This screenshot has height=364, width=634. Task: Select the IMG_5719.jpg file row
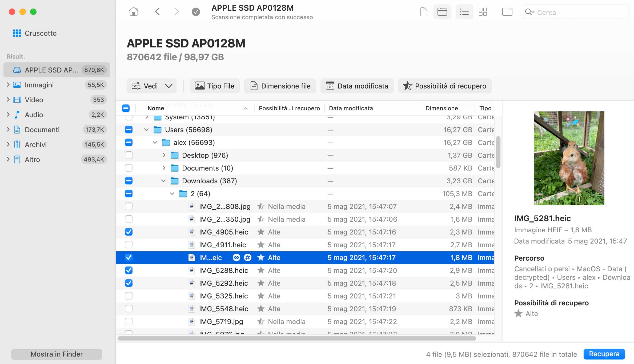click(305, 322)
